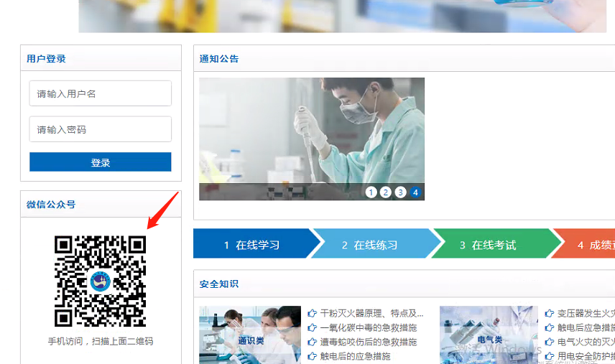This screenshot has height=364, width=615.
Task: Open the 一氧化碳中毒的急救措施 article link
Action: (368, 328)
